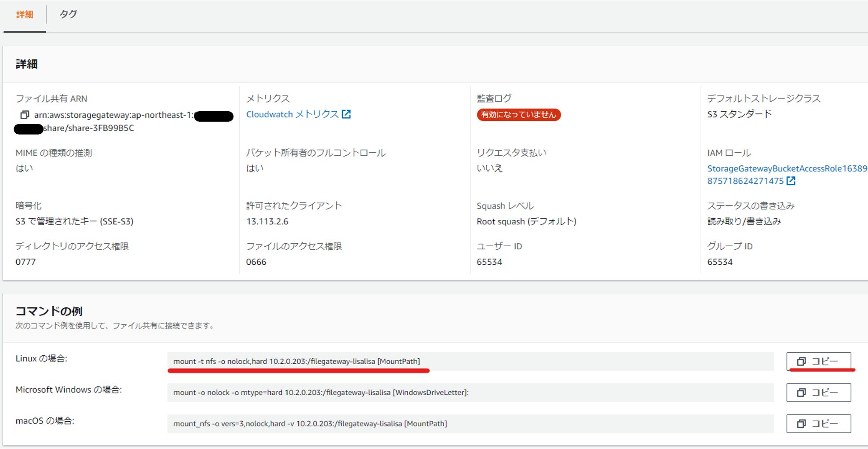The width and height of the screenshot is (868, 449).
Task: Click the 有効になっていません audit log badge
Action: pos(519,115)
